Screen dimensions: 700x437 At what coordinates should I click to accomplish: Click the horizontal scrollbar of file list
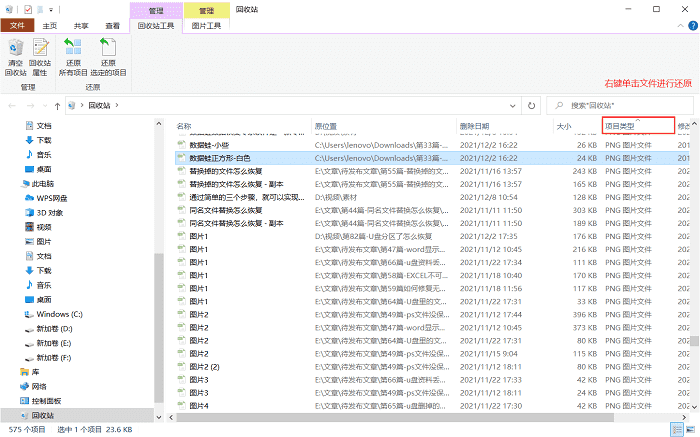(x=395, y=417)
